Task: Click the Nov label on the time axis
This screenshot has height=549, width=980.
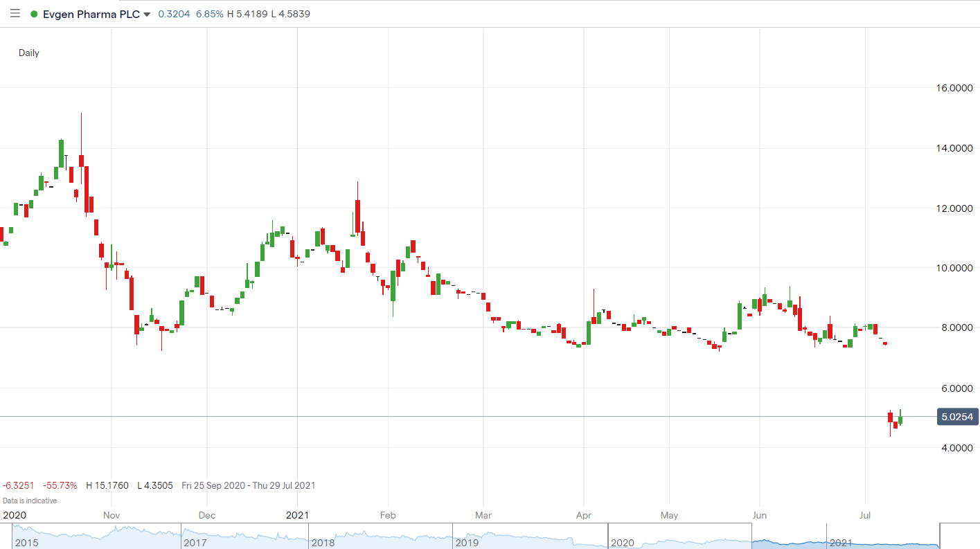Action: (112, 515)
